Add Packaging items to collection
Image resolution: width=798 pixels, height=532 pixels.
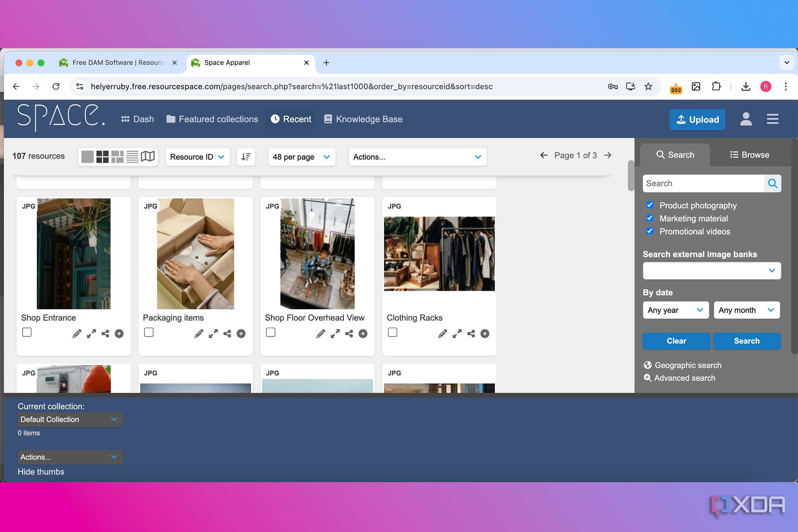241,334
